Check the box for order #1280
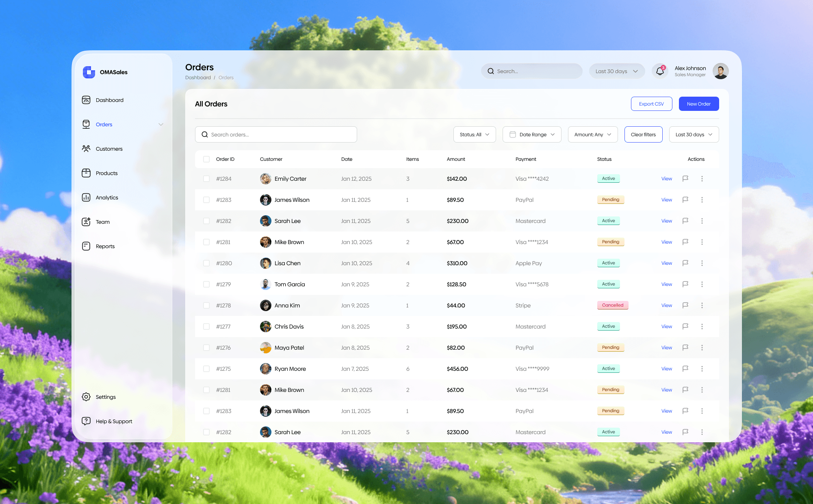813x504 pixels. (x=206, y=263)
